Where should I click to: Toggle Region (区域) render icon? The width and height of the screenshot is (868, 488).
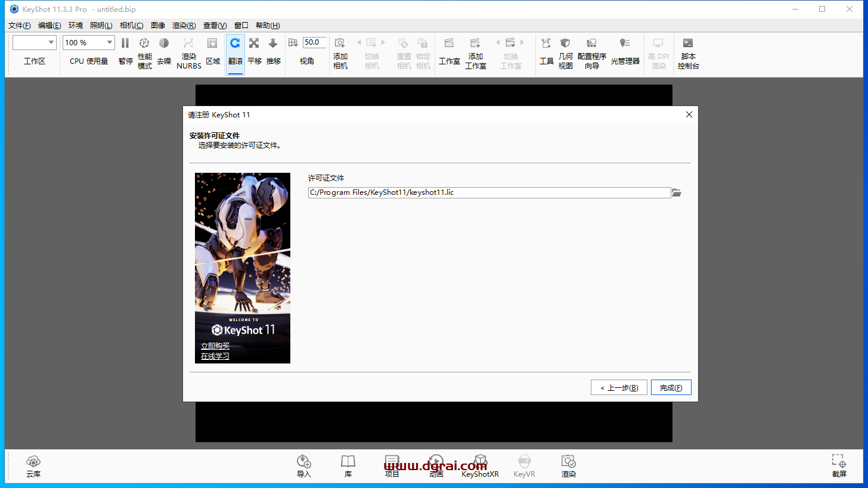[212, 43]
